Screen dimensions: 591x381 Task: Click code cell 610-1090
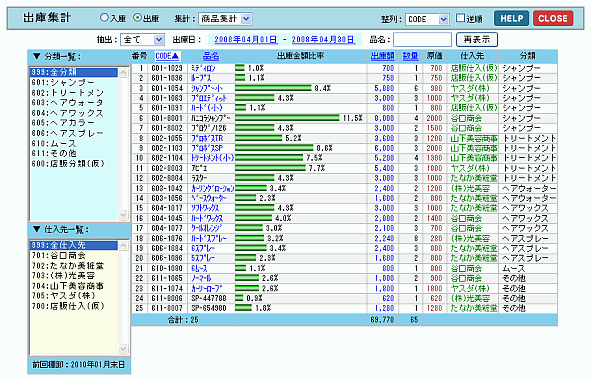167,268
